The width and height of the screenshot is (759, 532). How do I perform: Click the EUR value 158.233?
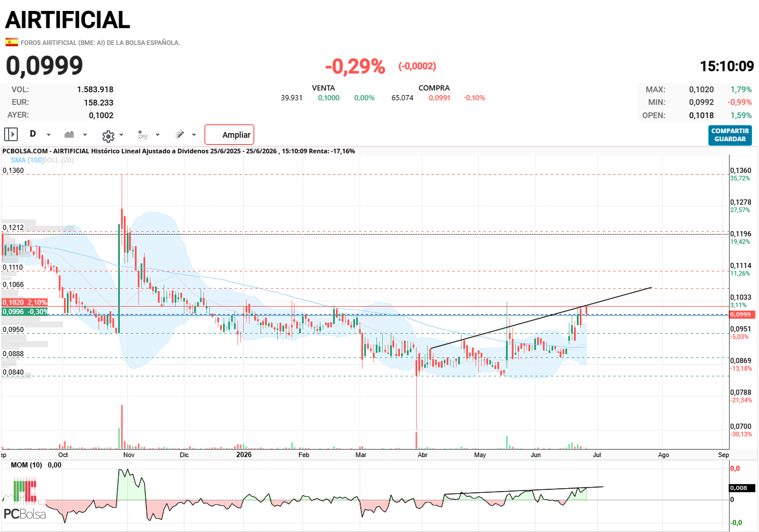pos(99,103)
